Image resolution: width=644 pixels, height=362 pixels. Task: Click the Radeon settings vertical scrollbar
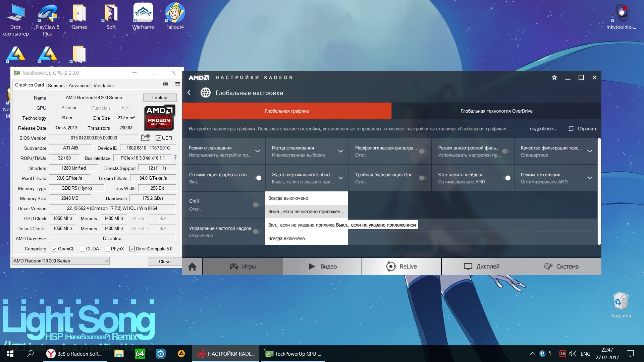(x=599, y=191)
